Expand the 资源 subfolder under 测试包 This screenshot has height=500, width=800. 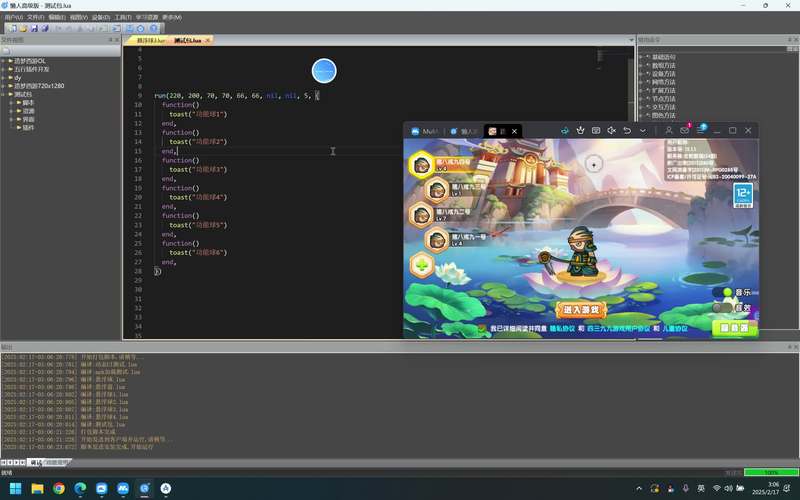click(x=11, y=111)
